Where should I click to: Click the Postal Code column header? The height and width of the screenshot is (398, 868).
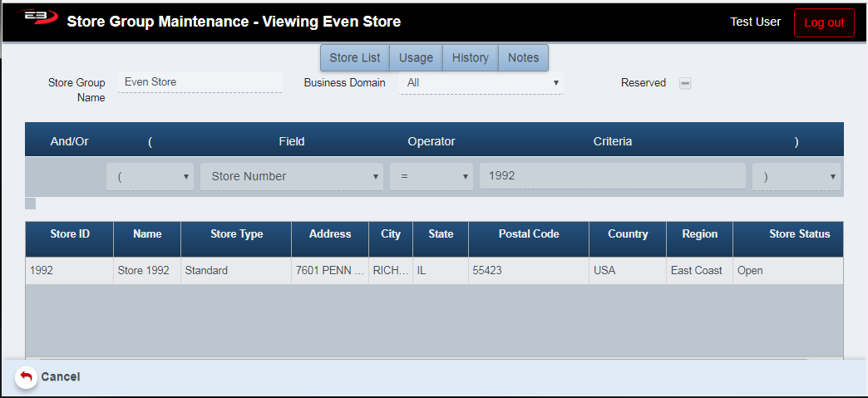[x=528, y=234]
